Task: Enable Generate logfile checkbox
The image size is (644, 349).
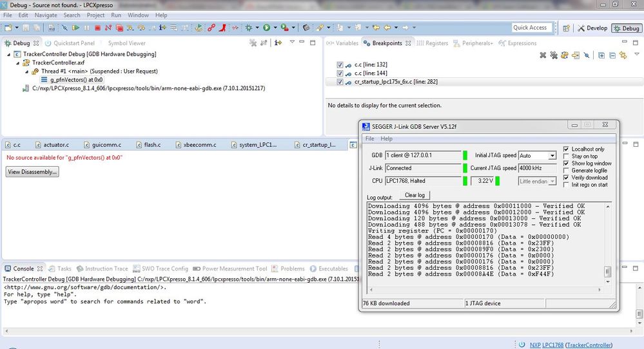Action: pos(566,170)
